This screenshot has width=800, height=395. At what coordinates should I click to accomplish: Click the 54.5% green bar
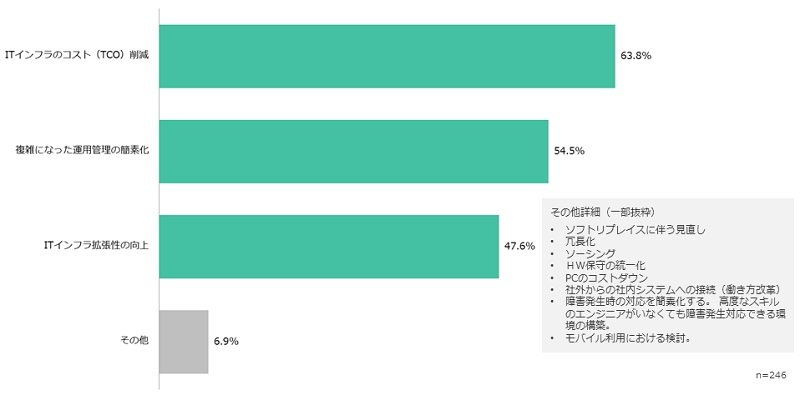pos(354,151)
